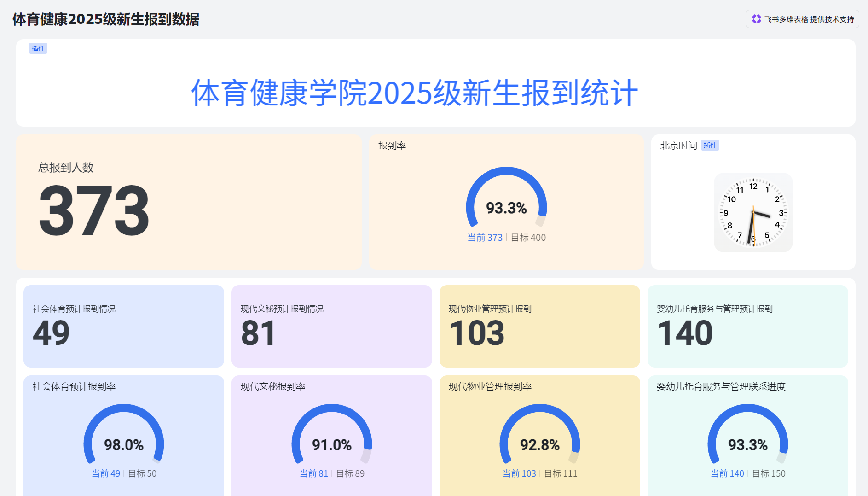Click the 报到率 93.3% gauge
Image resolution: width=868 pixels, height=496 pixels.
[506, 199]
